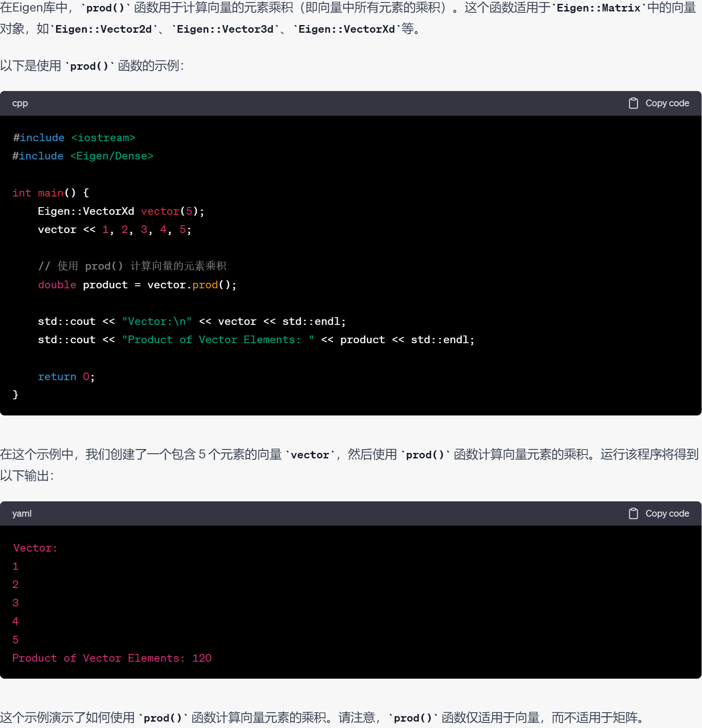Click the 'cpp' language label

click(x=20, y=104)
